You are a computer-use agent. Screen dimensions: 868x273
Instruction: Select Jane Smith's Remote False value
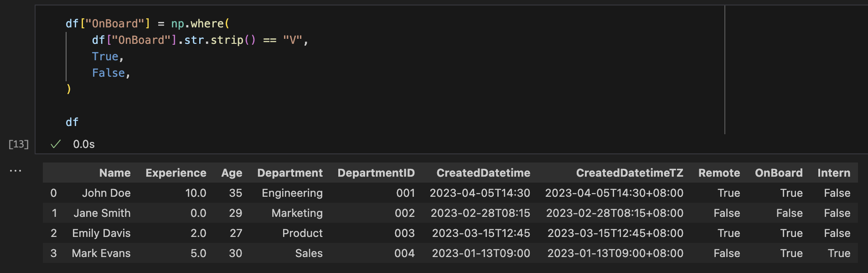point(727,213)
